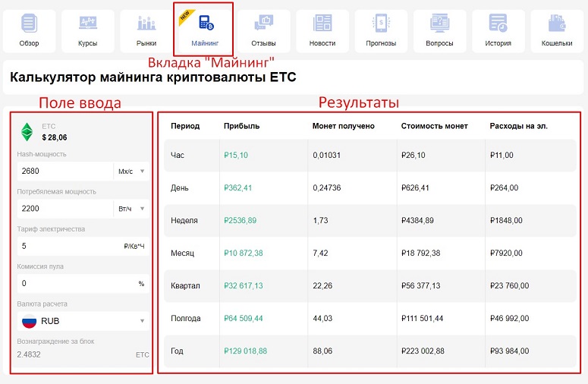Screen dimensions: 588x384
Task: Click the Год profit value ₽129 018,88
Action: pos(245,351)
